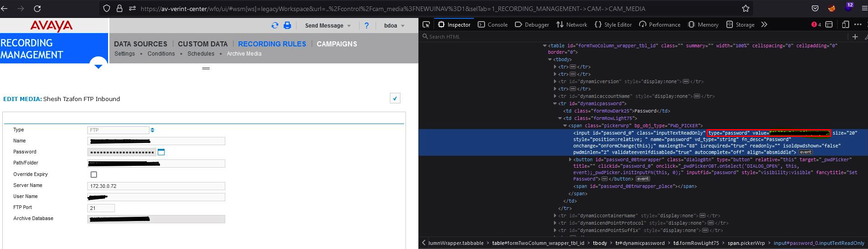Open the Performance tab
This screenshot has width=868, height=249.
pos(660,24)
